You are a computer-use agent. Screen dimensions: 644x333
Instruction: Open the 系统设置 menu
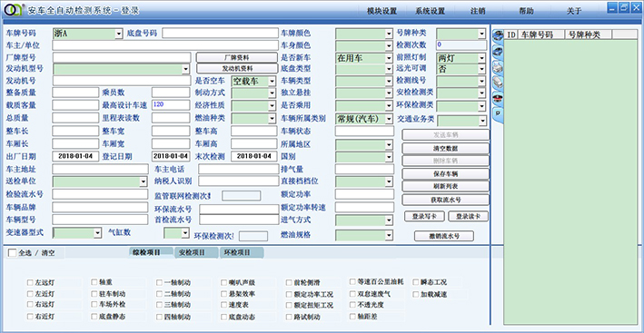click(430, 11)
